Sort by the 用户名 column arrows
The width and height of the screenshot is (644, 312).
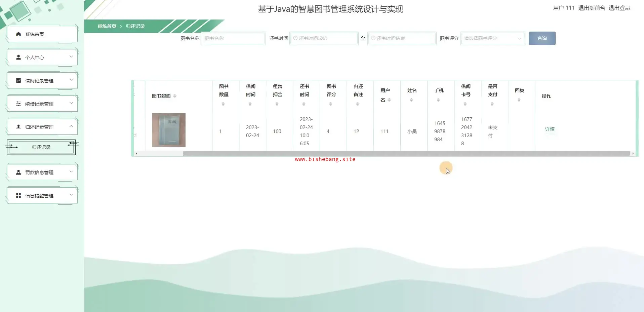click(389, 100)
